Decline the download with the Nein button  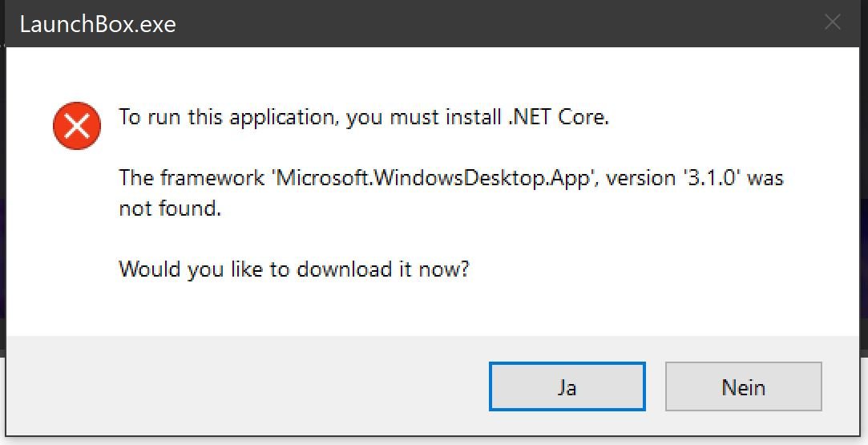(744, 386)
